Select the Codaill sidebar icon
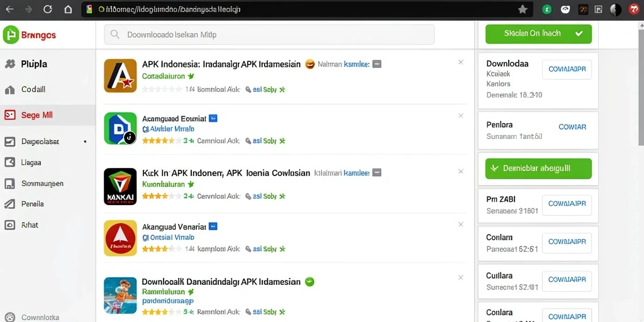 click(x=9, y=89)
